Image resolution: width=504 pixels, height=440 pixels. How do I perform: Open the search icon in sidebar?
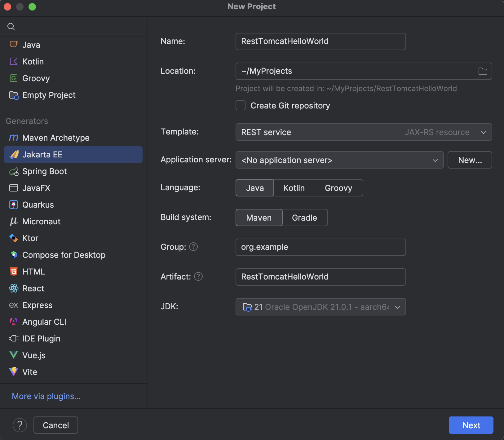click(11, 27)
